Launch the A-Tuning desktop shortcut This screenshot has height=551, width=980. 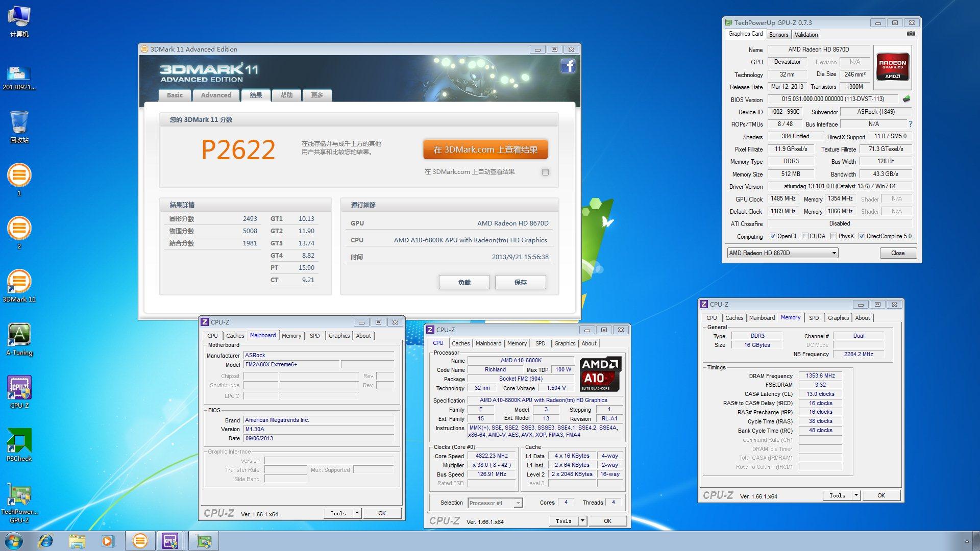pyautogui.click(x=19, y=339)
